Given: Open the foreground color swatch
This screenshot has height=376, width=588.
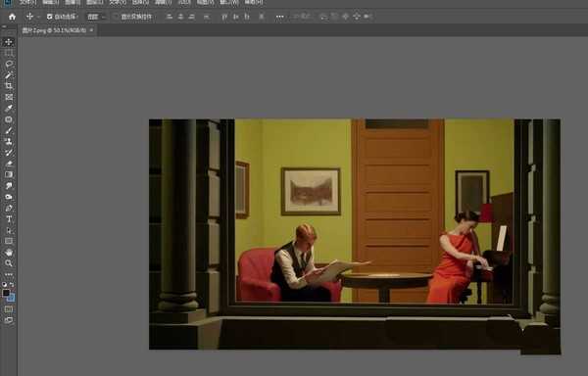Looking at the screenshot, I should pyautogui.click(x=6, y=293).
